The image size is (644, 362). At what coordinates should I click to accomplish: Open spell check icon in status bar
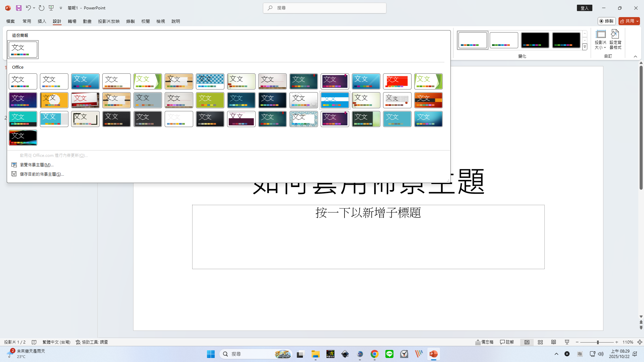(x=34, y=342)
